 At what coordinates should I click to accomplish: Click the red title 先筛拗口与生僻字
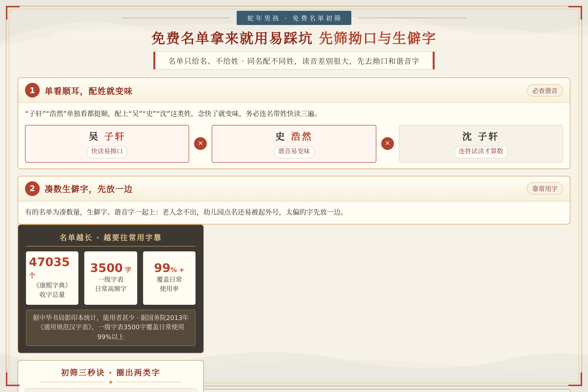378,38
